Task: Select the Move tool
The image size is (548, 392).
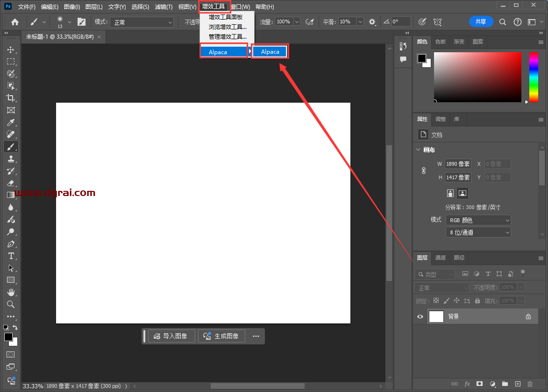Action: pos(11,49)
